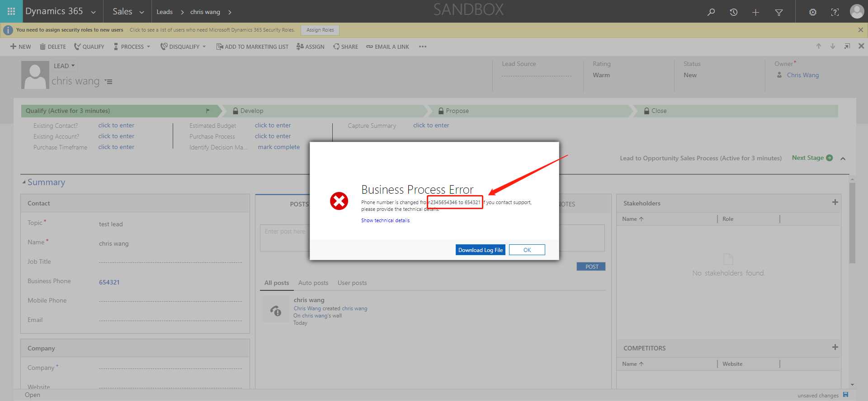
Task: Click the quick create plus icon
Action: tap(755, 12)
